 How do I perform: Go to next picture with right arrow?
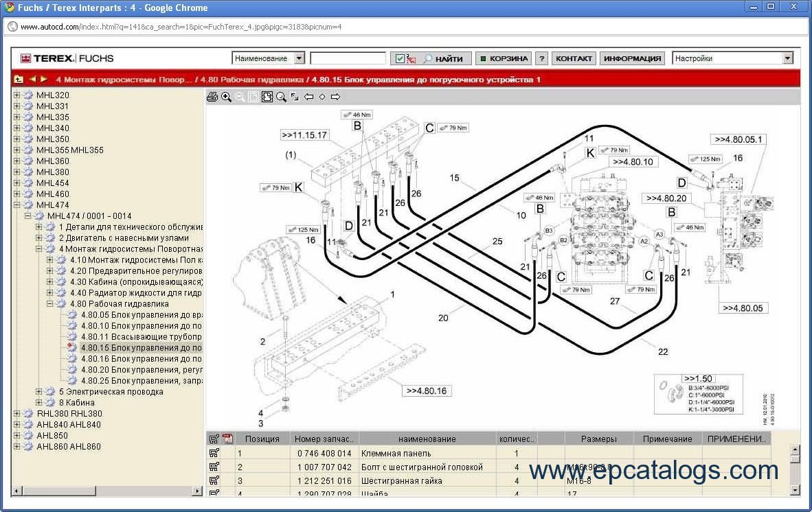point(335,97)
